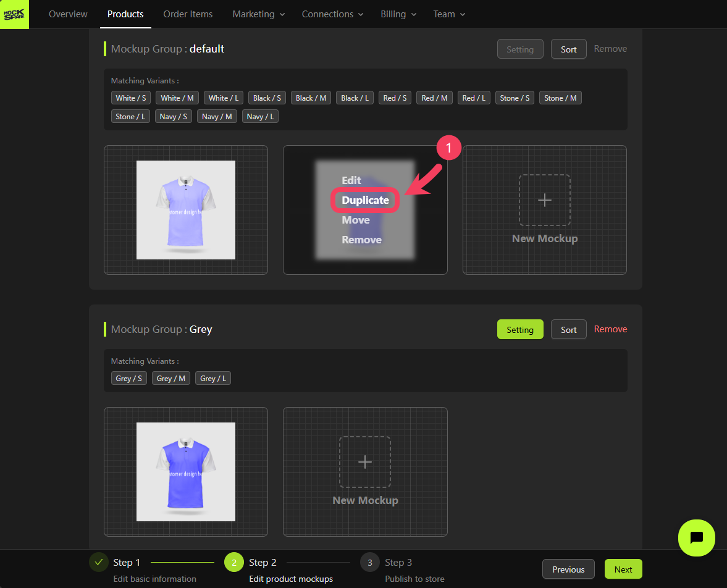Switch to Order Items tab
The width and height of the screenshot is (727, 588).
click(188, 14)
